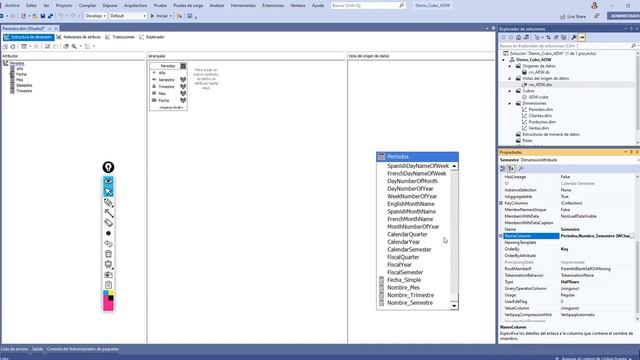640x360 pixels.
Task: Click the highlighted Preview toggle icon in Solution Explorer
Action: (x=582, y=37)
